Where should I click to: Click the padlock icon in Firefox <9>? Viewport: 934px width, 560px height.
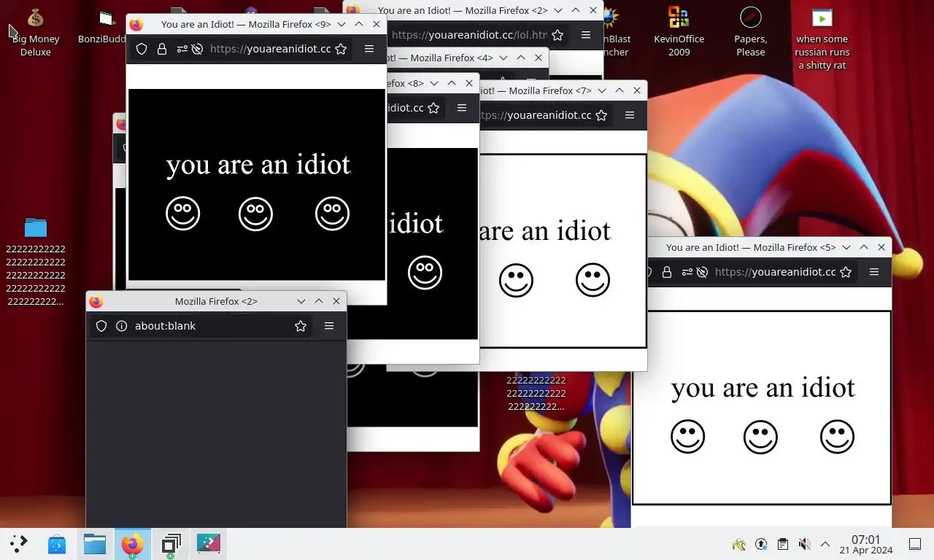161,49
